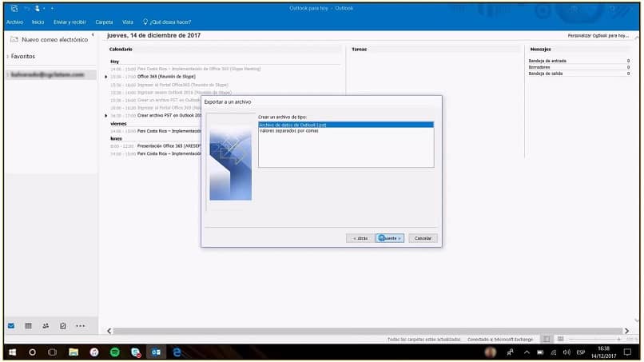The width and height of the screenshot is (644, 362).
Task: Click horizontal scrollbar left arrow
Action: point(109,331)
